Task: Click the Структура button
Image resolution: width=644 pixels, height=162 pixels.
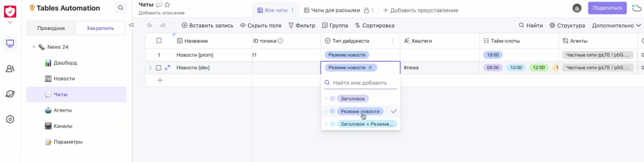Action: 567,25
